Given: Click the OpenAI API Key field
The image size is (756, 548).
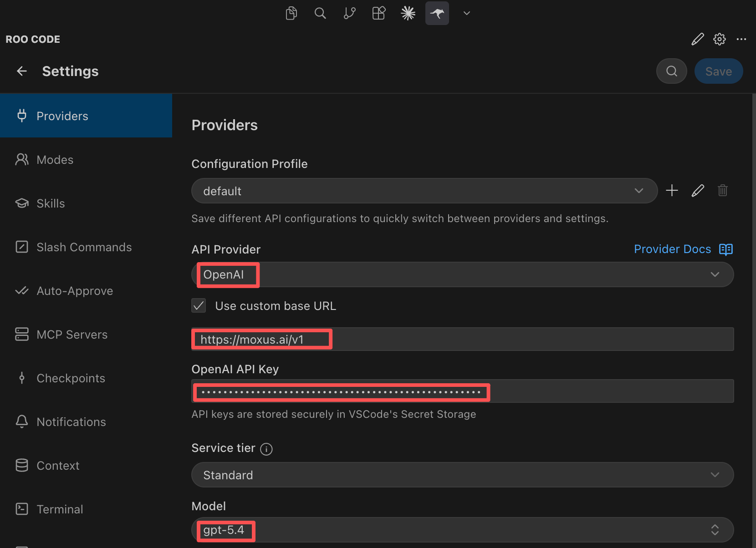Looking at the screenshot, I should [463, 391].
